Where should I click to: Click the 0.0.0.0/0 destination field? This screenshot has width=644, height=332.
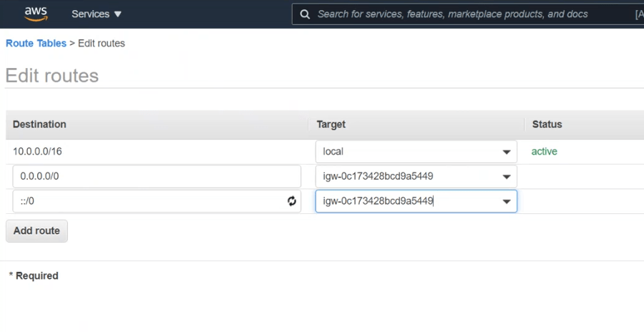click(x=156, y=177)
